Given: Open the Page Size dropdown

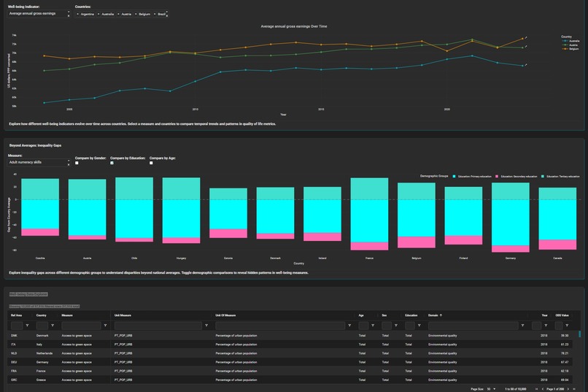Looking at the screenshot, I should [x=491, y=389].
